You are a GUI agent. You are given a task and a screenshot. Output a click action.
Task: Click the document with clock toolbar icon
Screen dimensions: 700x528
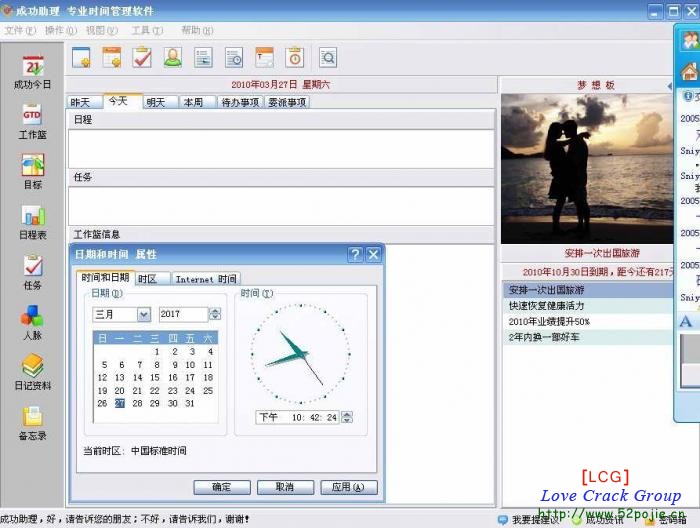[x=234, y=58]
